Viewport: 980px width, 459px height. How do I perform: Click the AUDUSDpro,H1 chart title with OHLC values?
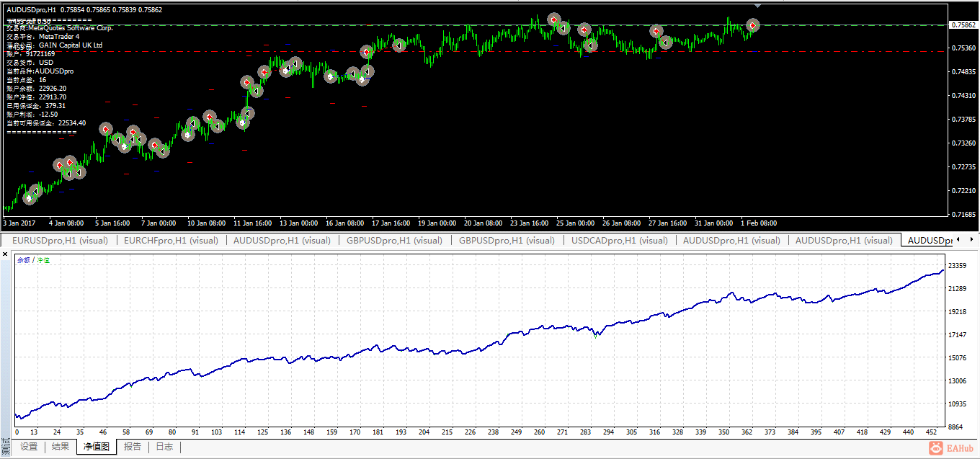(84, 9)
